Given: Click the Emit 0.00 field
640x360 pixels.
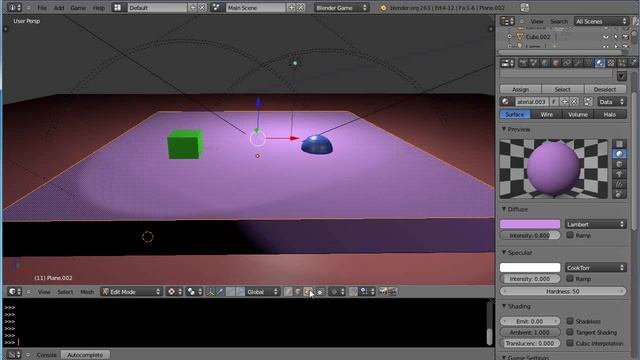Looking at the screenshot, I should [530, 321].
